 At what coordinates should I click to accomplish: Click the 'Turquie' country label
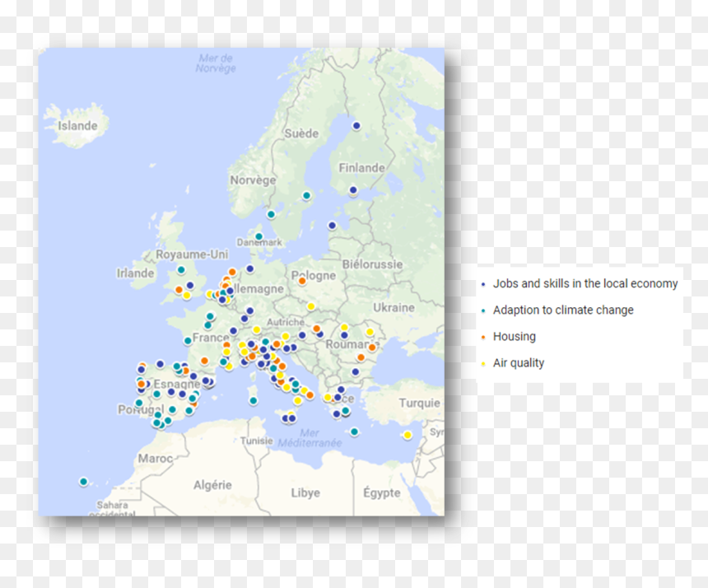(x=420, y=403)
